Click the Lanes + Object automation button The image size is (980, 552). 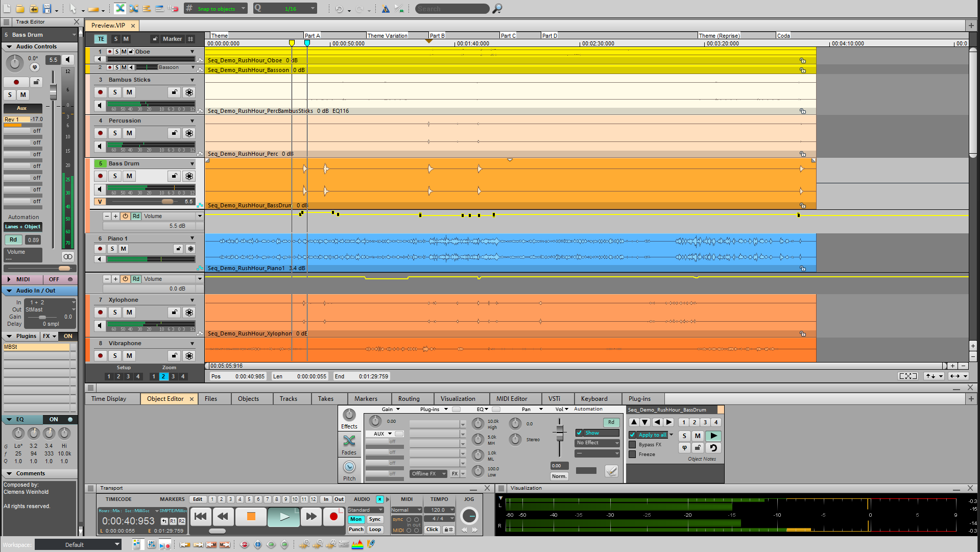point(23,227)
